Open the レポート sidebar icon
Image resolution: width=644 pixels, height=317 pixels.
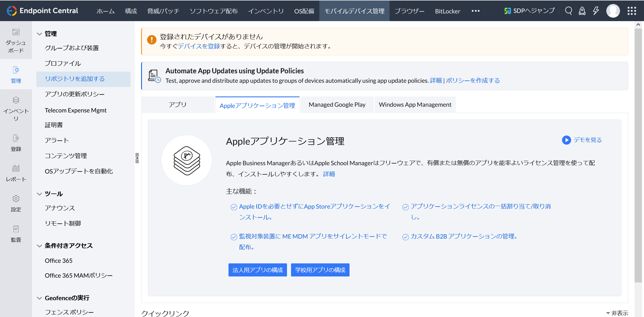tap(16, 173)
